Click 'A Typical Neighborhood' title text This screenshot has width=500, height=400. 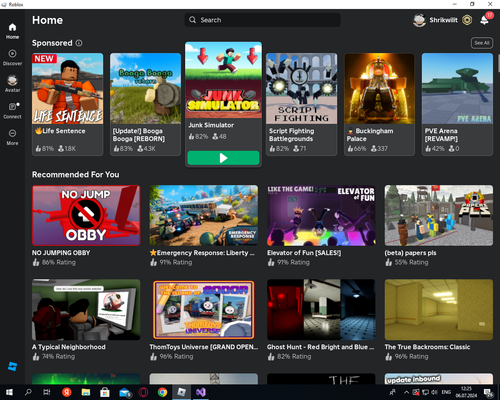(x=69, y=347)
